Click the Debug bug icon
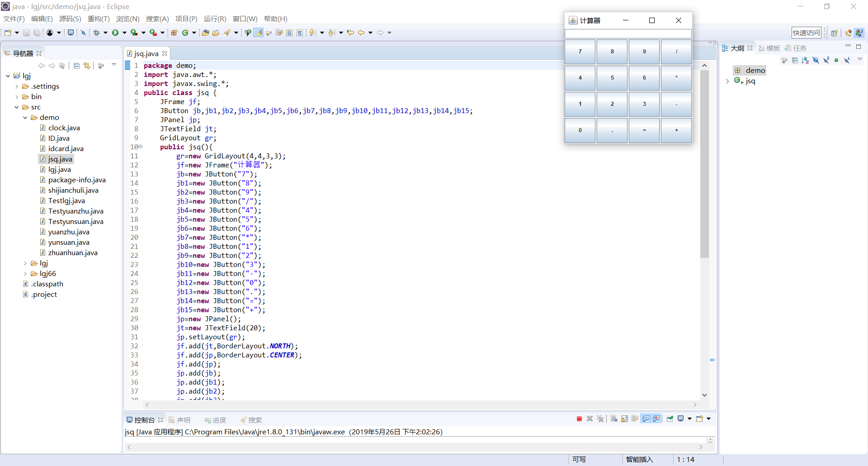 point(96,33)
